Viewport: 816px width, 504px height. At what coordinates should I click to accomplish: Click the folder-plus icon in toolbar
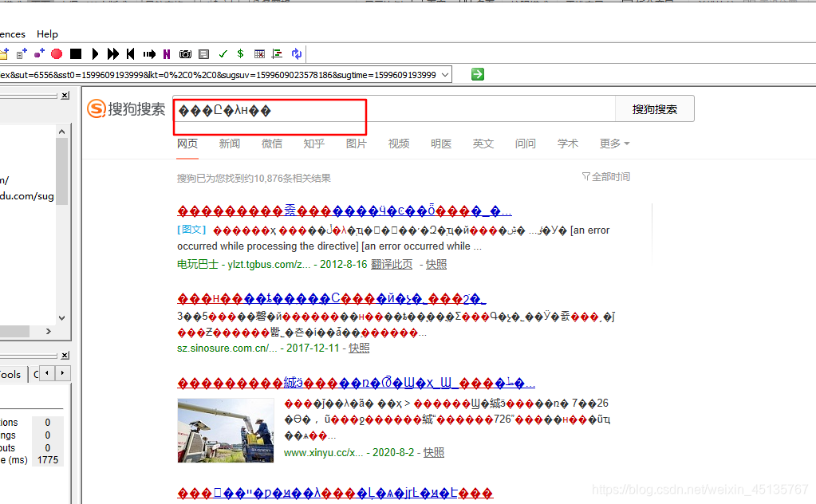pos(4,53)
